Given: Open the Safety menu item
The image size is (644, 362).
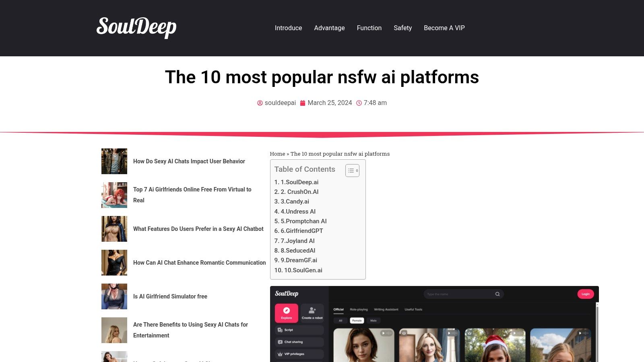Looking at the screenshot, I should 402,28.
